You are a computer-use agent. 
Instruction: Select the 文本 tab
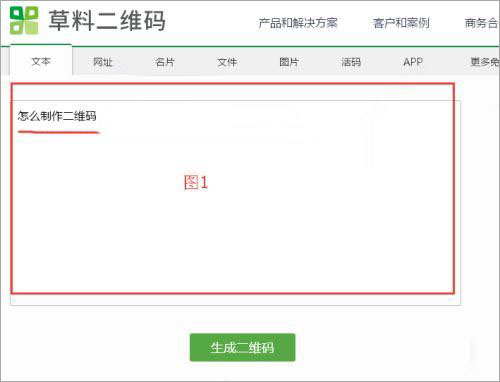(41, 61)
